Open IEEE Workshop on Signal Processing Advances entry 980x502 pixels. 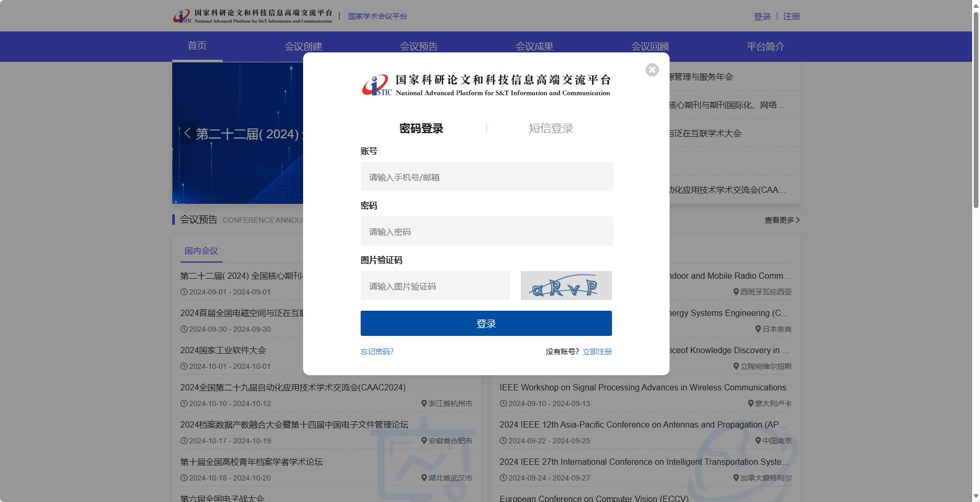[643, 387]
